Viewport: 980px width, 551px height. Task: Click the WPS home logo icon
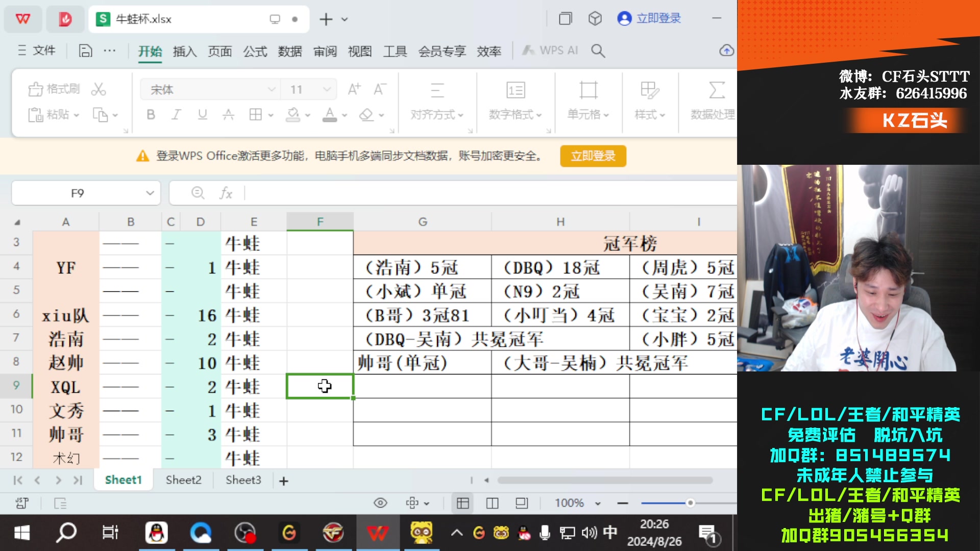tap(23, 19)
